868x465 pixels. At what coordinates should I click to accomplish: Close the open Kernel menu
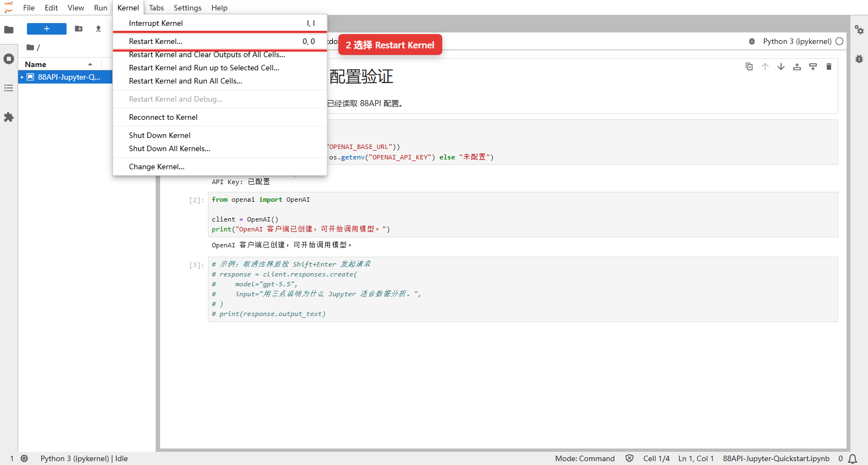128,8
